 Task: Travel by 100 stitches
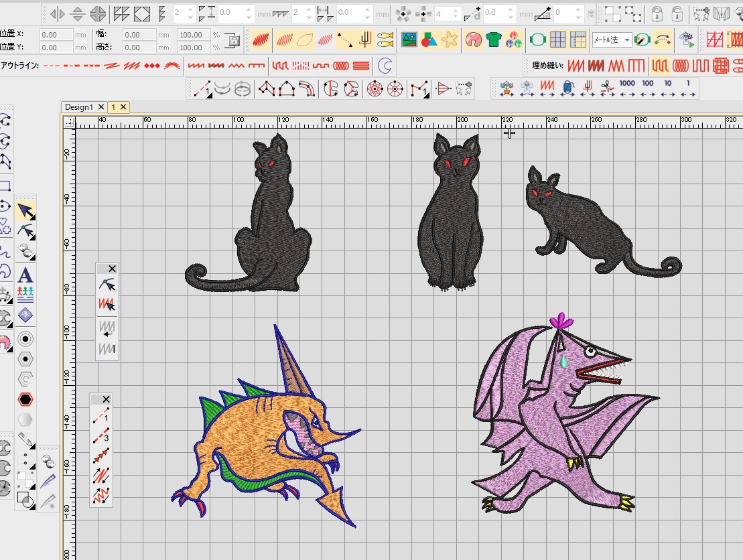(x=648, y=88)
